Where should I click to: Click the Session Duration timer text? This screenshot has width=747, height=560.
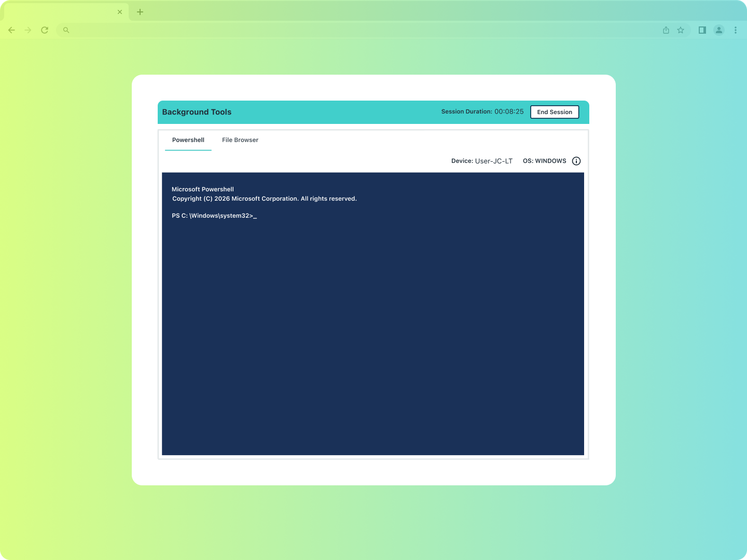click(482, 111)
